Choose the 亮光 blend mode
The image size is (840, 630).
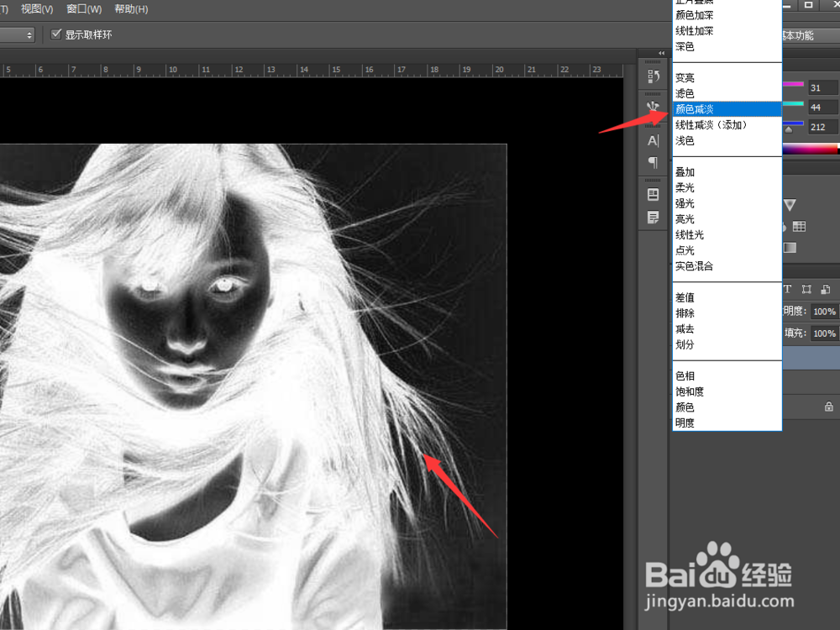point(727,218)
